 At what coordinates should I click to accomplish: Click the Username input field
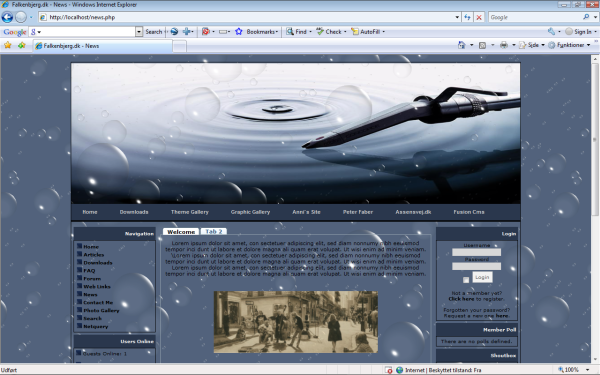click(476, 252)
